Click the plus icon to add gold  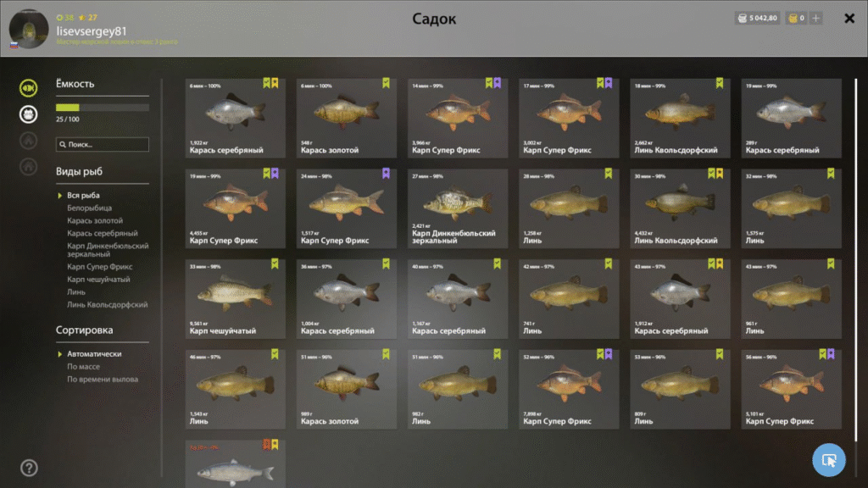pyautogui.click(x=816, y=19)
